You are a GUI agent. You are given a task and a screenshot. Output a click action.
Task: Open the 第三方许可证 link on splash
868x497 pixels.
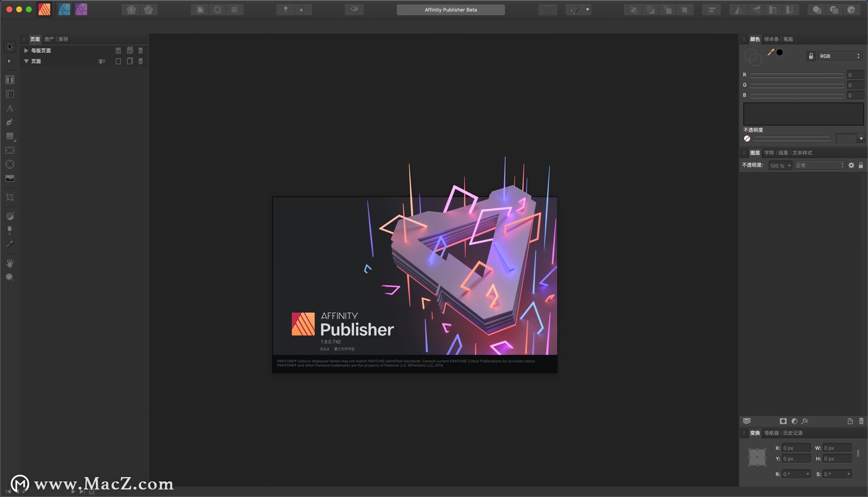(x=344, y=349)
